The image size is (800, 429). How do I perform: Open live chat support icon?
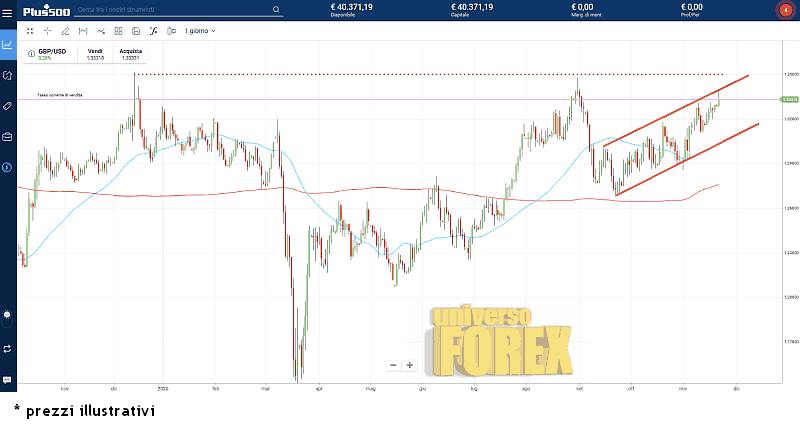[x=8, y=380]
